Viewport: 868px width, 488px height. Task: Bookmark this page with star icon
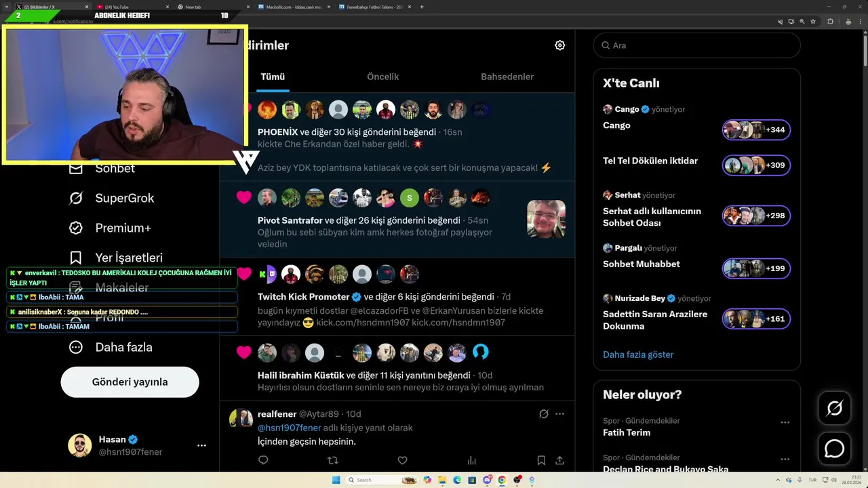coord(814,22)
